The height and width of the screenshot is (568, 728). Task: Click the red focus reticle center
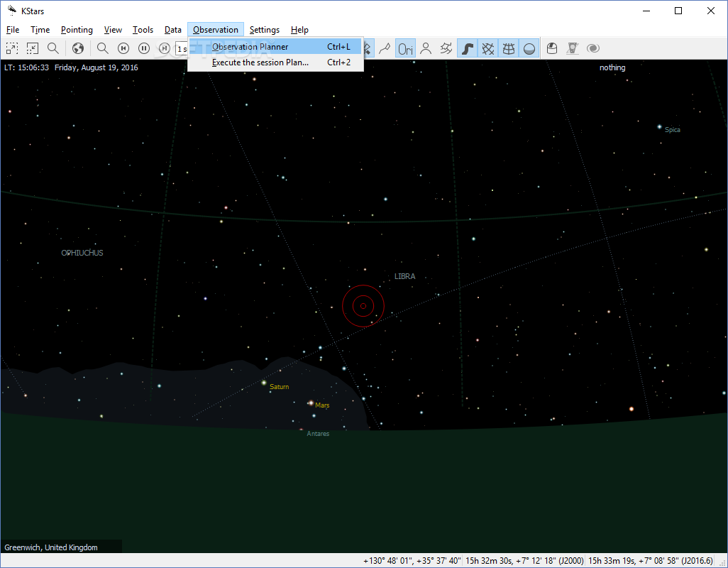point(363,306)
